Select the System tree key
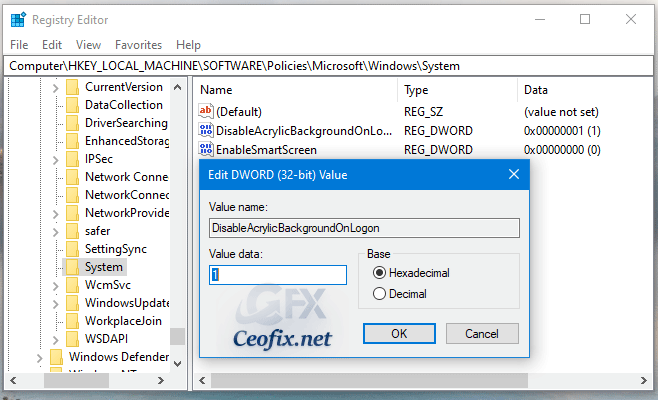Screen dimensions: 658x400 pyautogui.click(x=104, y=267)
